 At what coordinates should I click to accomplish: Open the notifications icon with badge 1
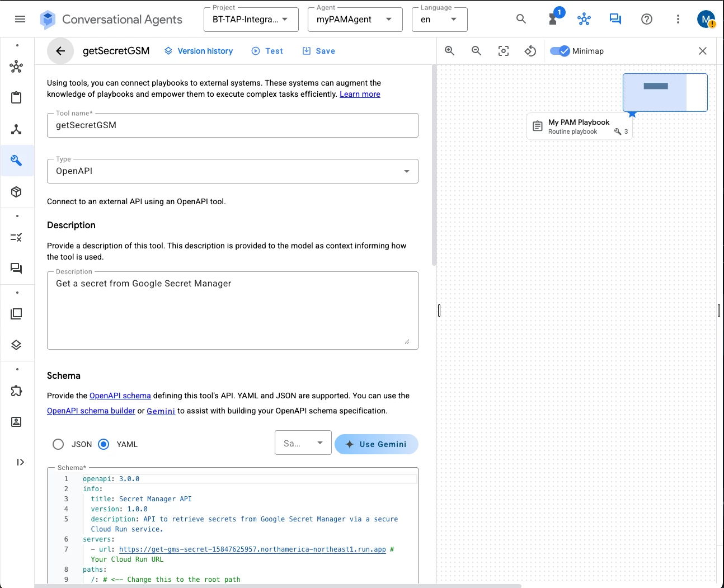coord(553,18)
